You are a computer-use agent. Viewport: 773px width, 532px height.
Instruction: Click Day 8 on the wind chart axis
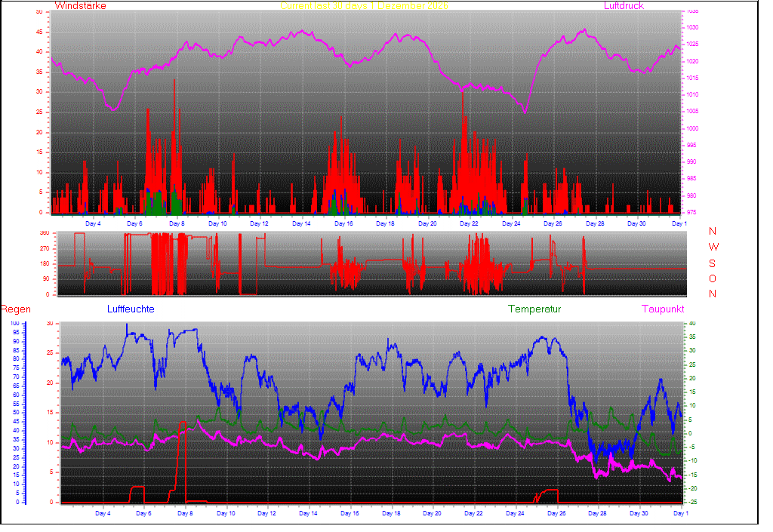(x=176, y=224)
